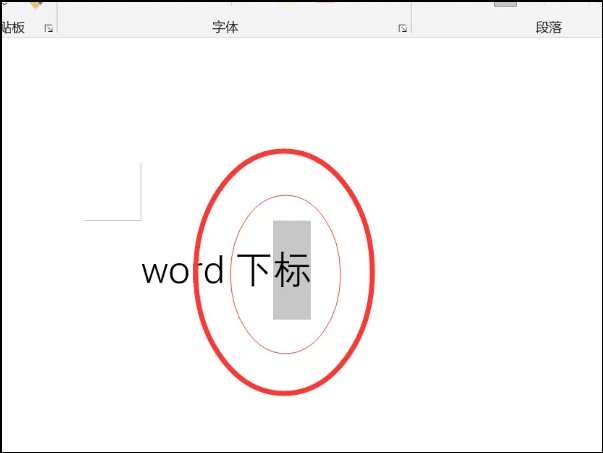Click the 字体 group label

click(x=225, y=27)
